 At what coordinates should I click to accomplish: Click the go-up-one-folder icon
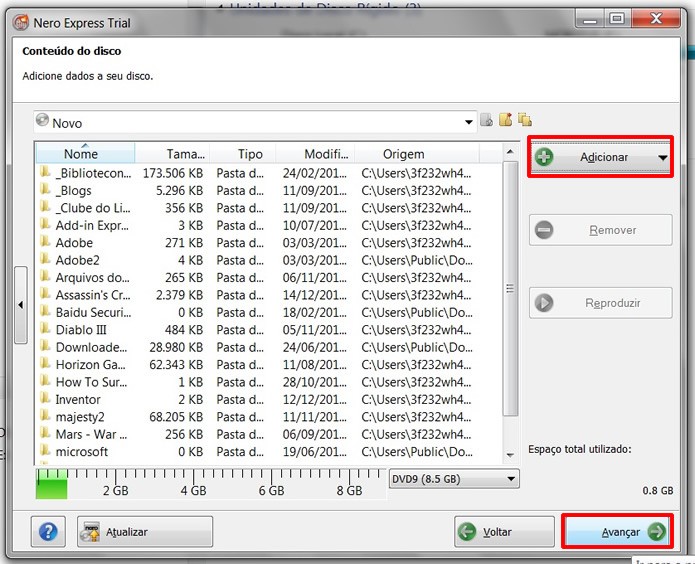coord(487,120)
